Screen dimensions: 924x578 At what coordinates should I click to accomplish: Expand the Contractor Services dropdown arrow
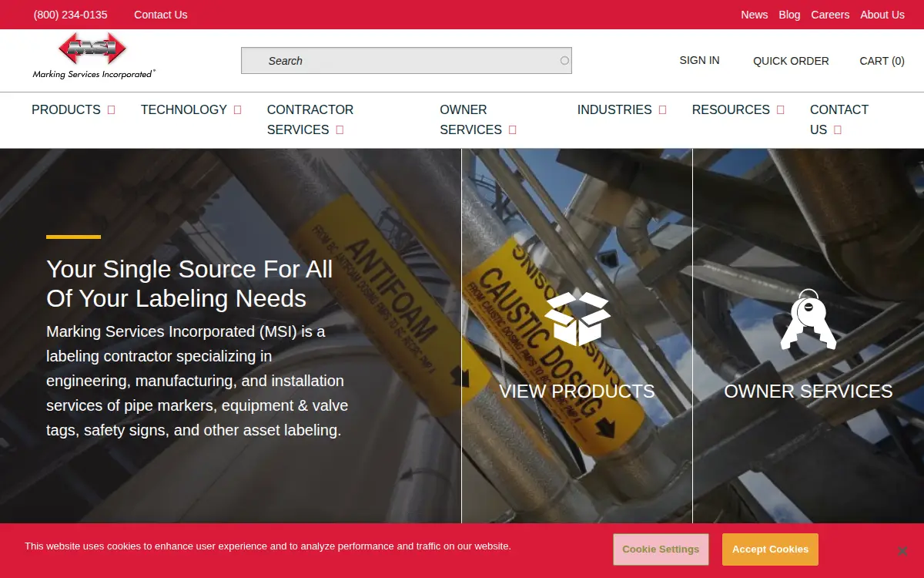click(x=340, y=130)
